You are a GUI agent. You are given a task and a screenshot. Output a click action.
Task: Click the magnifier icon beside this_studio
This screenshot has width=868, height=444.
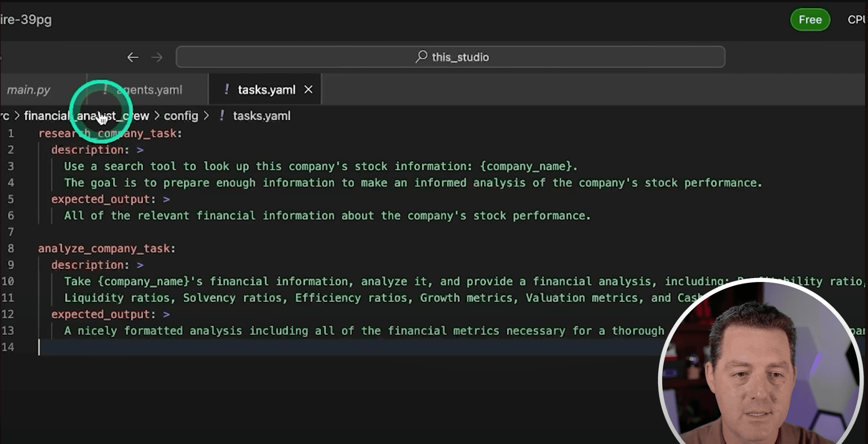pyautogui.click(x=421, y=57)
